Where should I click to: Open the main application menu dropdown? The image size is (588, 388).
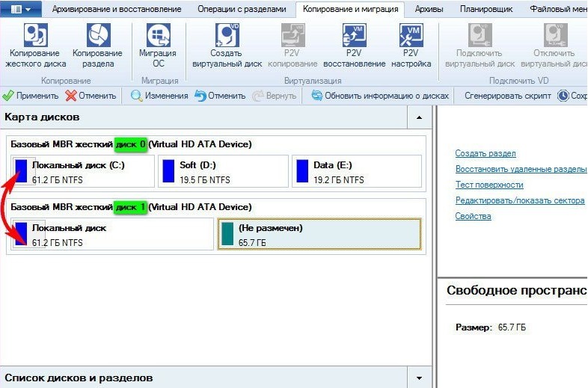tap(21, 9)
